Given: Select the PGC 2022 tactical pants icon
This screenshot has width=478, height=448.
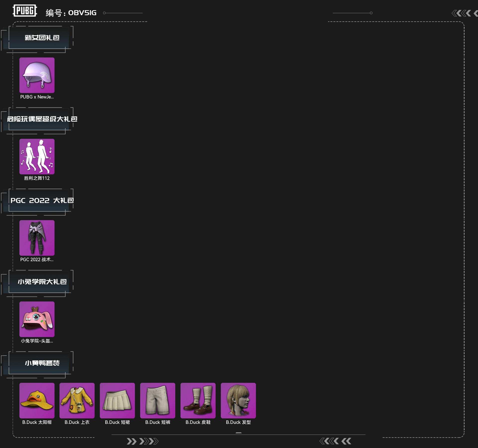Looking at the screenshot, I should (37, 238).
